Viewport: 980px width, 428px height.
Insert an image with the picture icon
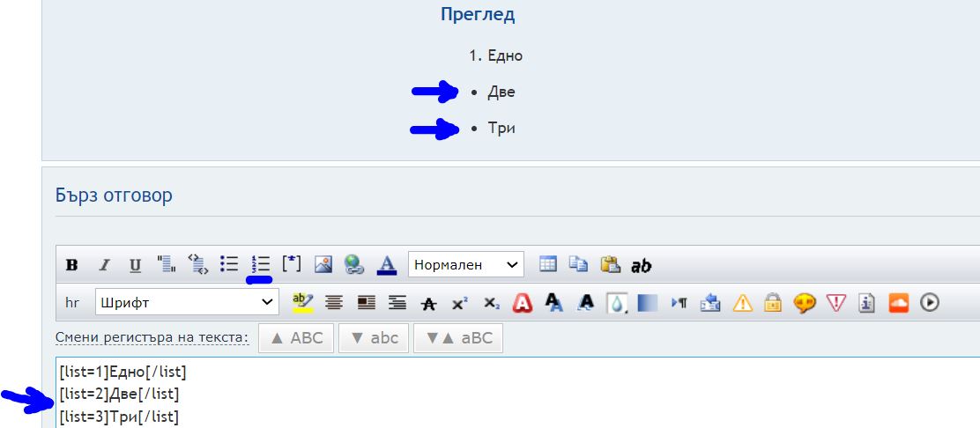tap(323, 264)
